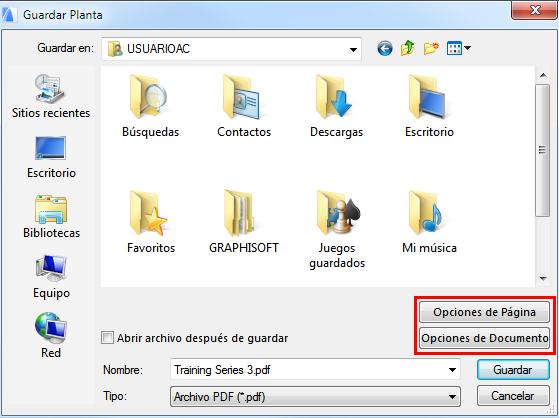Click the Cancelar button
The image size is (559, 418).
point(513,396)
